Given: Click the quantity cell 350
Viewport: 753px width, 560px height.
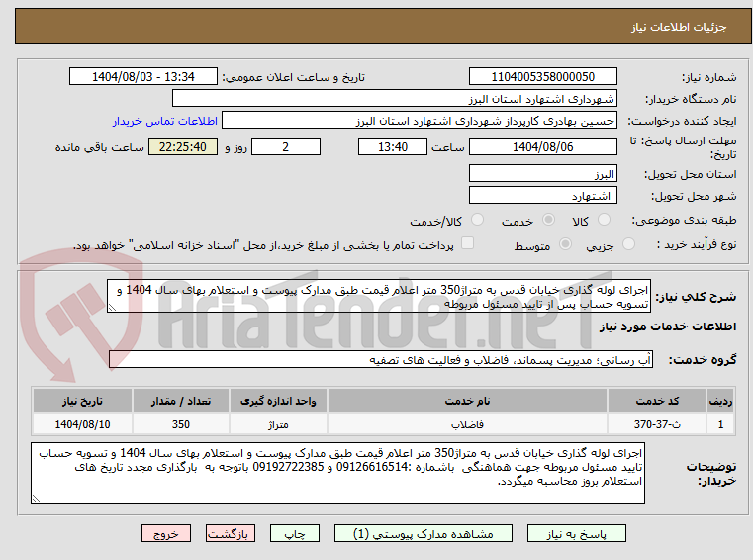Looking at the screenshot, I should click(x=180, y=424).
